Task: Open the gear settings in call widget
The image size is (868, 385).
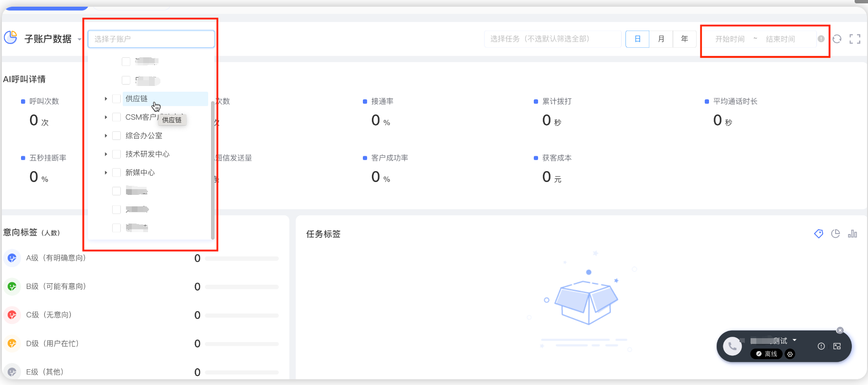Action: click(790, 354)
